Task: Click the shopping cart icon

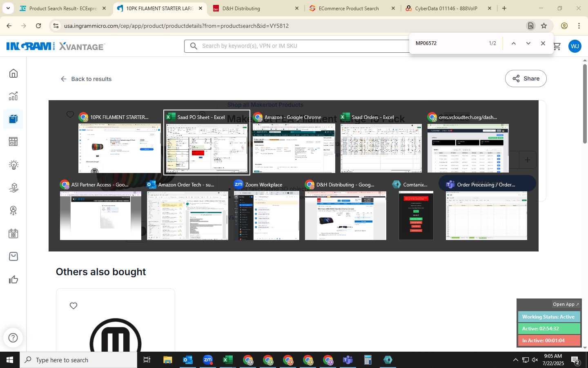Action: 557,46
